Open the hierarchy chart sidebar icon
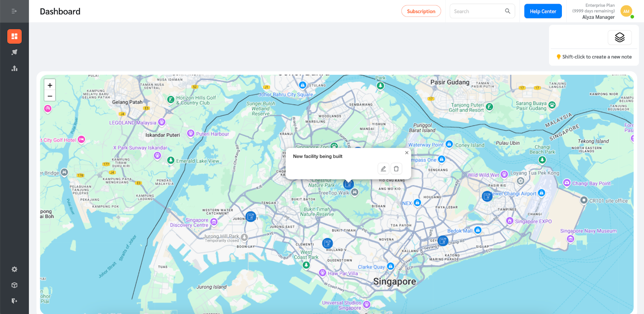The height and width of the screenshot is (314, 644). pos(14,68)
